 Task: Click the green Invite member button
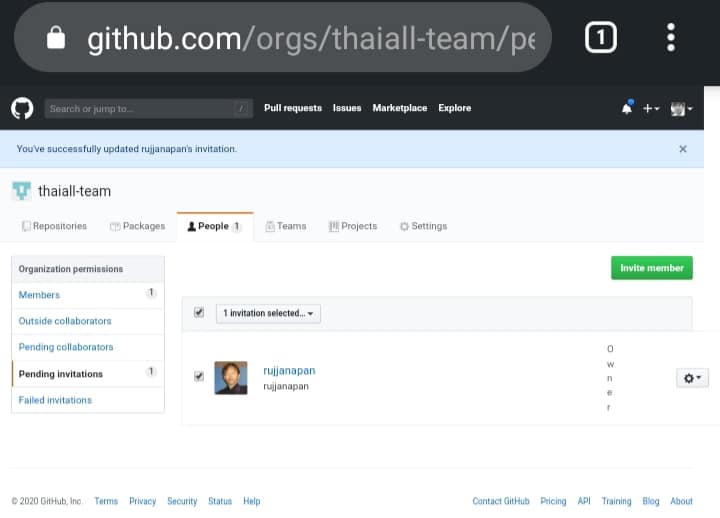651,268
